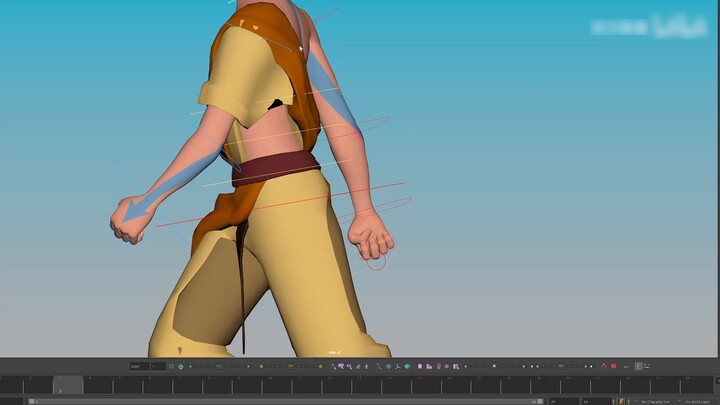720x405 pixels.
Task: Click the range slider bar below the timeline
Action: 280,400
